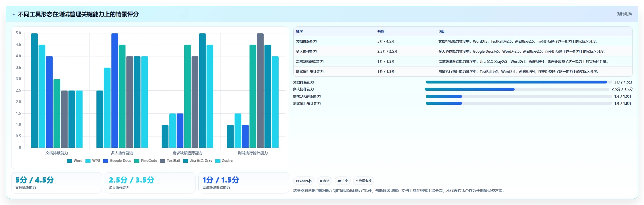This screenshot has height=205, width=644.
Task: Click the 需求缺陷追踪能力 progress bar
Action: point(519,96)
